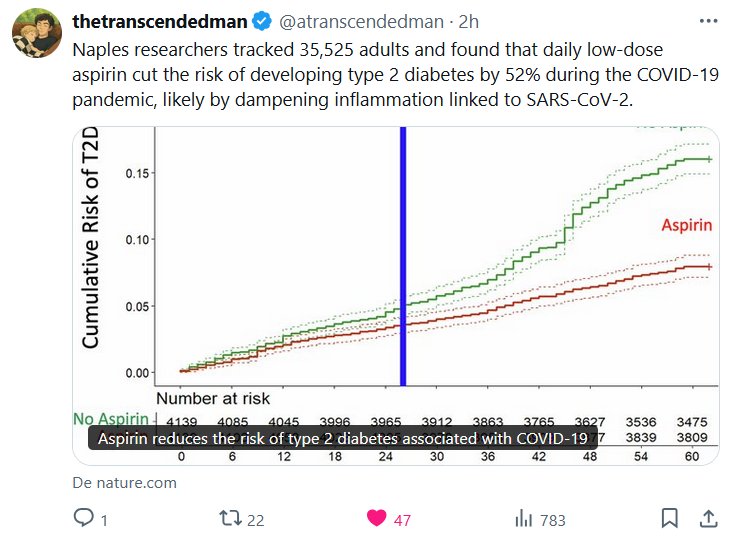This screenshot has width=738, height=540.
Task: Open the T2D cumulative risk chart image
Action: pyautogui.click(x=395, y=260)
